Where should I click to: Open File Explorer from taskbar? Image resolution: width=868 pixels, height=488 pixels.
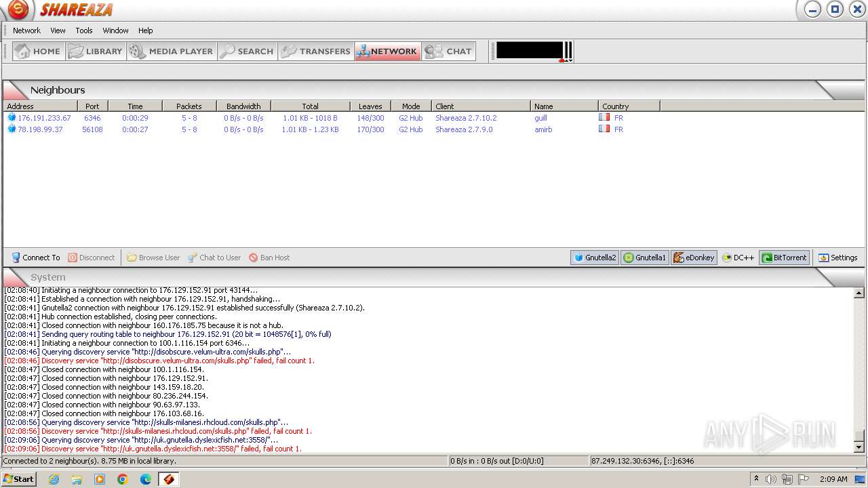77,479
